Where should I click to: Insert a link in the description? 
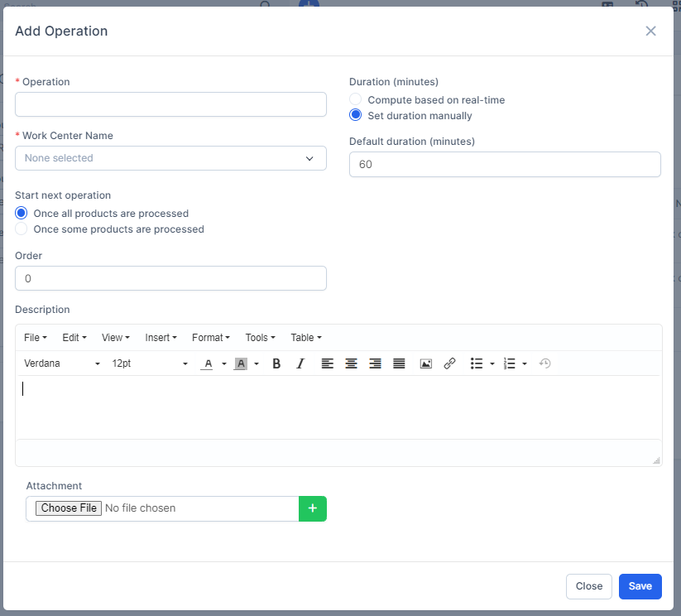pyautogui.click(x=449, y=363)
